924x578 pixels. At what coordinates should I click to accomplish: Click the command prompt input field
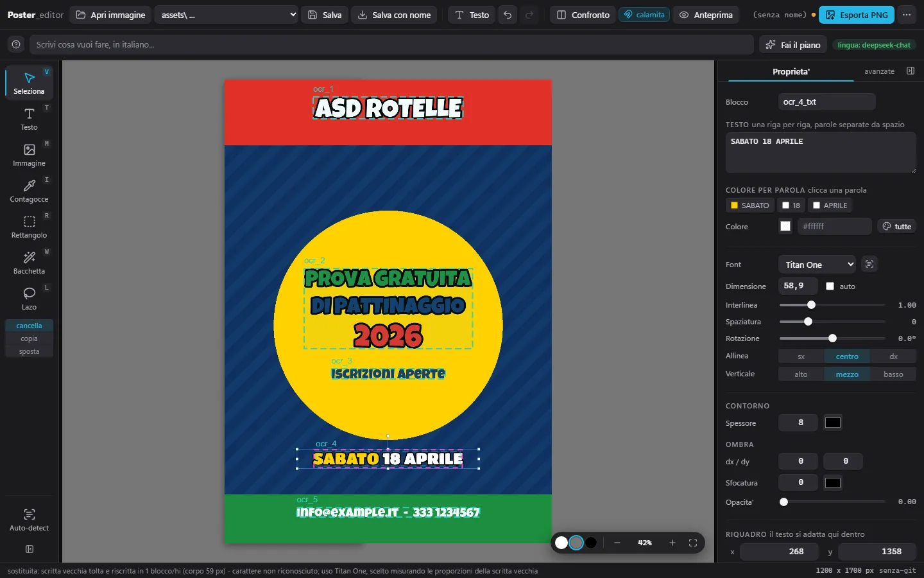click(x=391, y=44)
